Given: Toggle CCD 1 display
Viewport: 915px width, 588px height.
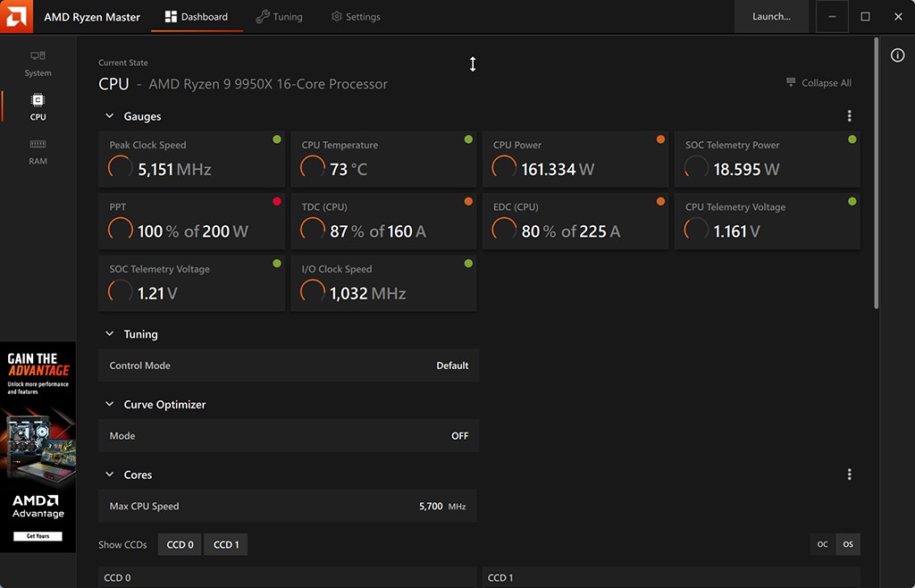Looking at the screenshot, I should click(x=226, y=544).
